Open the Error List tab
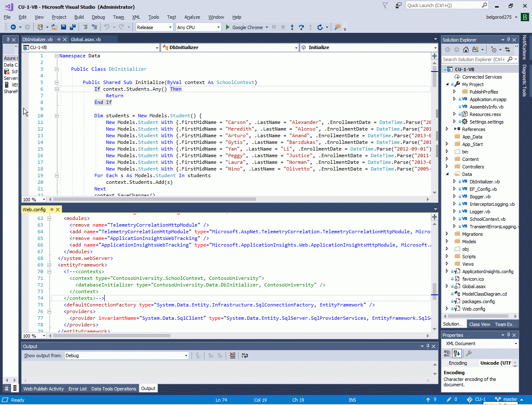This screenshot has height=405, width=532. click(77, 389)
